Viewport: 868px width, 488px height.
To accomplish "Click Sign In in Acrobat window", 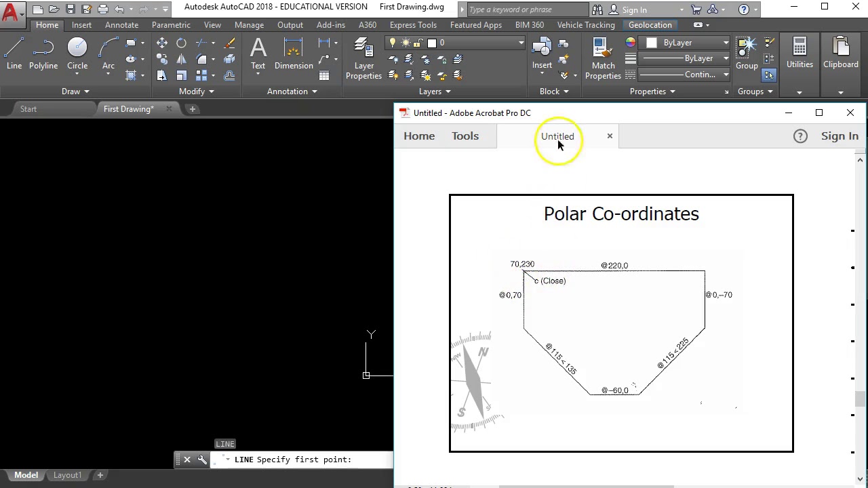I will coord(840,136).
